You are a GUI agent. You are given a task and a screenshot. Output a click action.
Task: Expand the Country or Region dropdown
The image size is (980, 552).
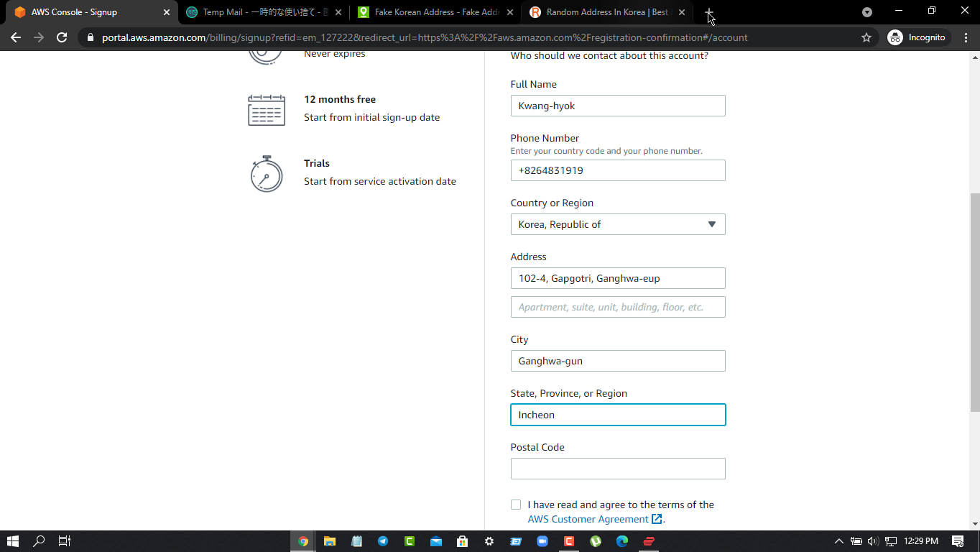(x=618, y=224)
